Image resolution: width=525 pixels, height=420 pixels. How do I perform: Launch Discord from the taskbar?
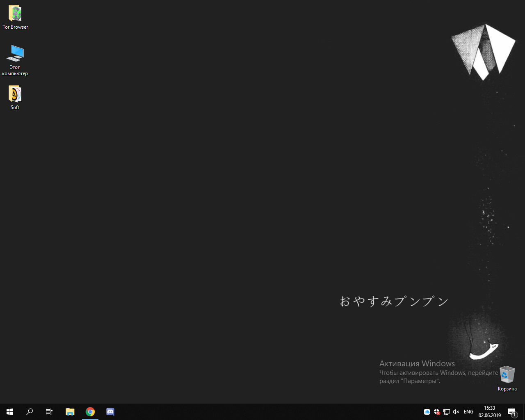(110, 412)
